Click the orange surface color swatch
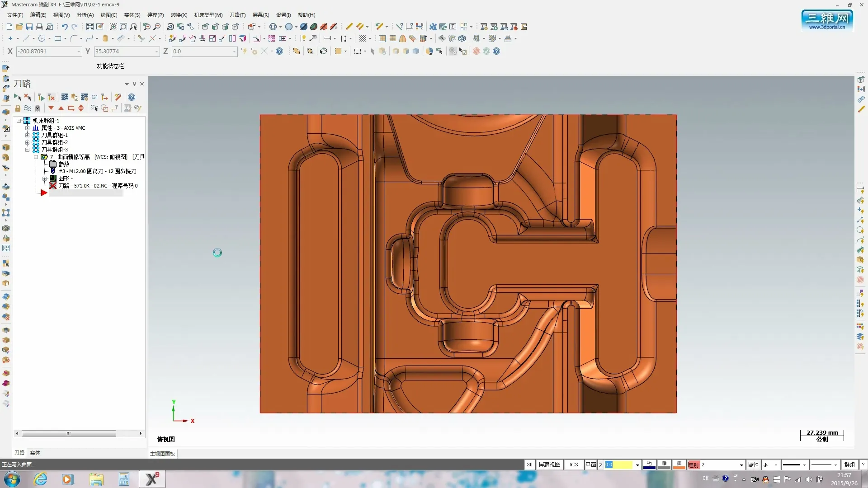The image size is (868, 488). pyautogui.click(x=679, y=465)
